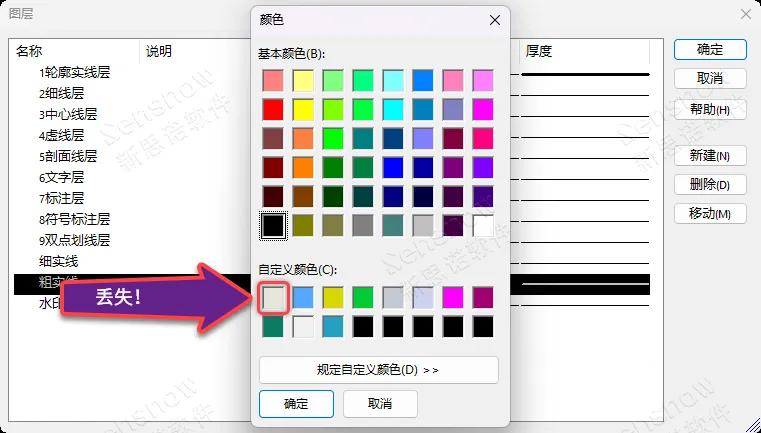
Task: Select the orange basic color swatch
Action: pos(303,167)
